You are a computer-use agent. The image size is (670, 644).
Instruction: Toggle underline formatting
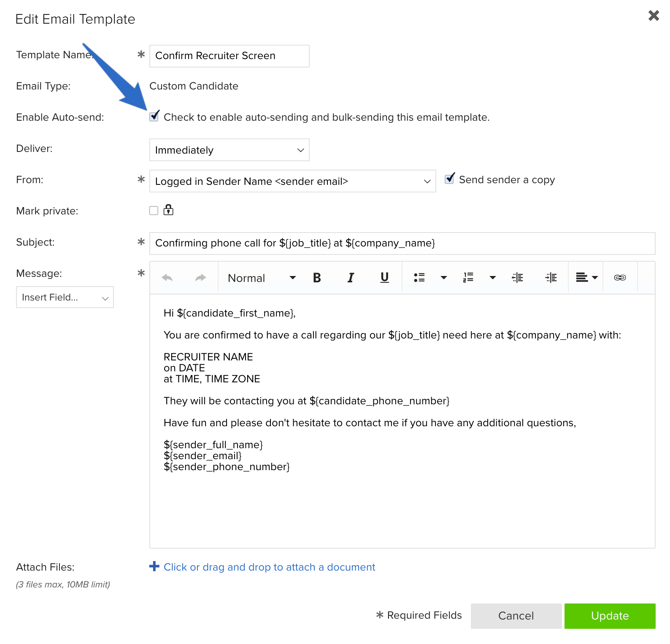point(384,278)
